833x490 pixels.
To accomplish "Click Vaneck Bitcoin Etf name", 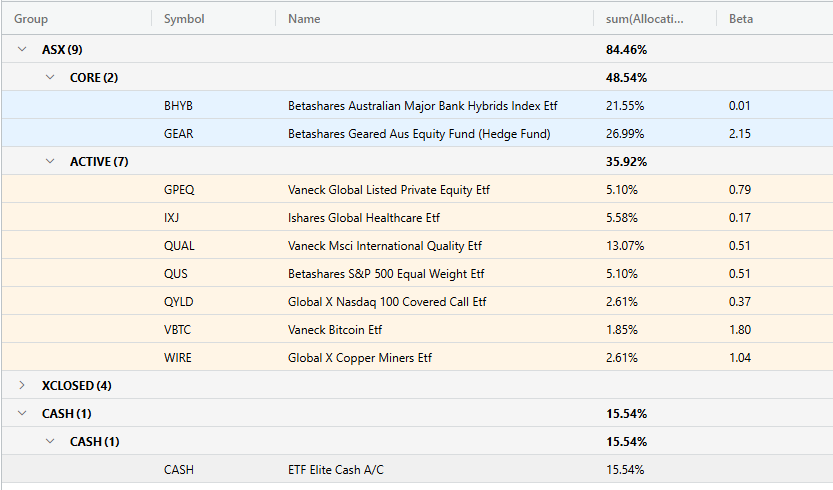I will pyautogui.click(x=335, y=330).
